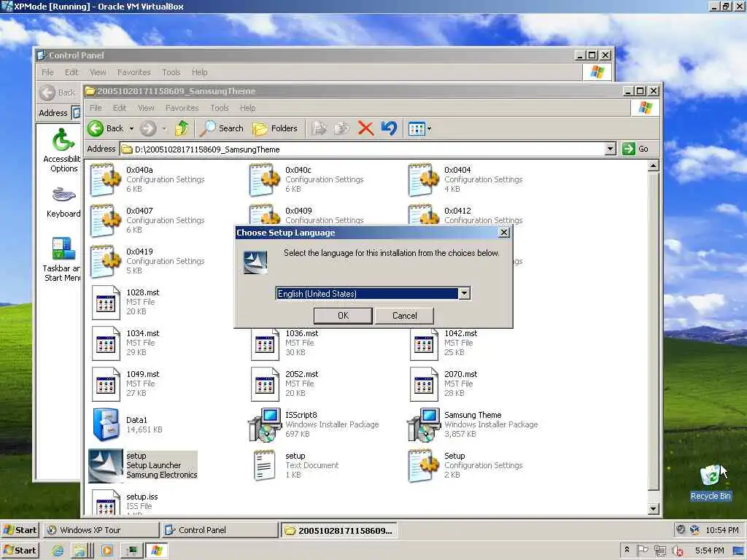Select the 1049.mst file icon

[106, 384]
